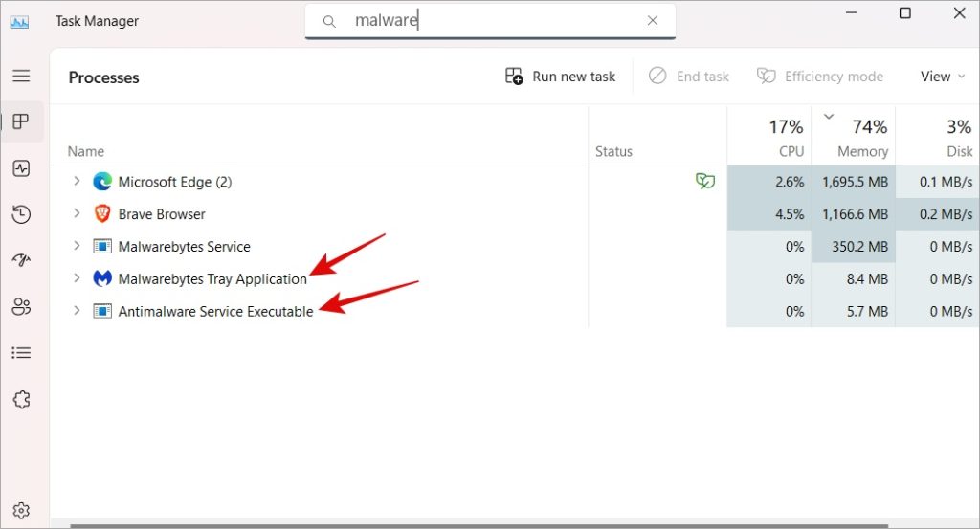The image size is (980, 529).
Task: Click the 1,166.6 MB memory value
Action: pos(855,214)
